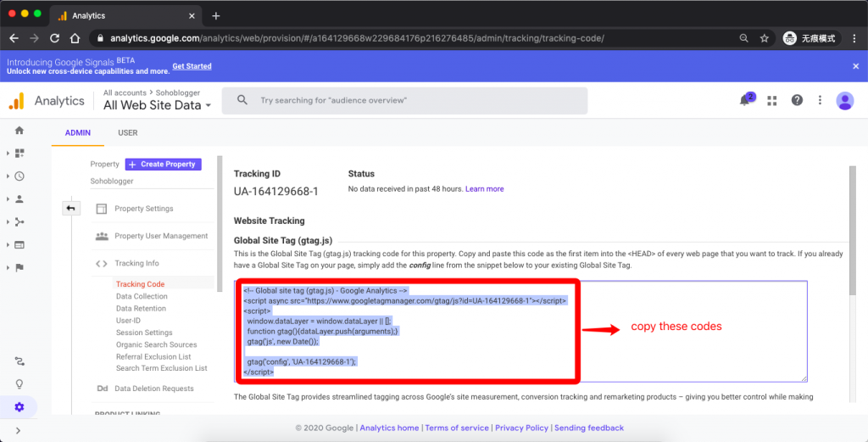This screenshot has width=868, height=442.
Task: Expand the left sidebar with bottom chevron
Action: coord(19,430)
